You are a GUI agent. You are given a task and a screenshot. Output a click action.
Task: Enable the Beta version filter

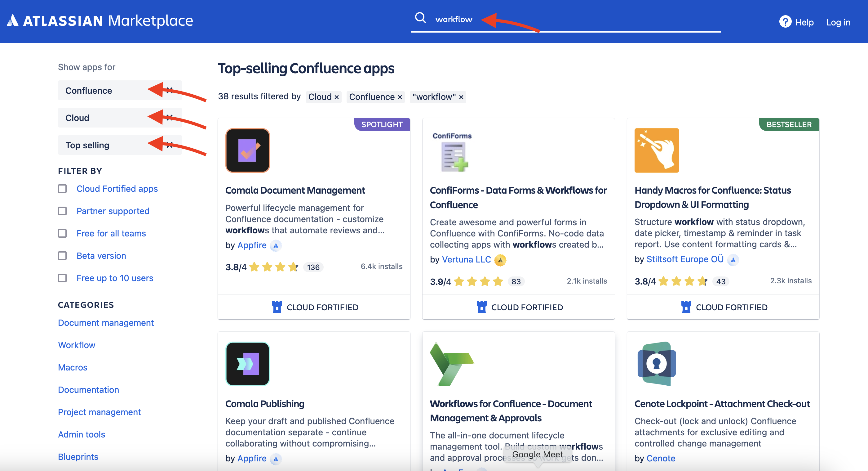click(x=62, y=256)
